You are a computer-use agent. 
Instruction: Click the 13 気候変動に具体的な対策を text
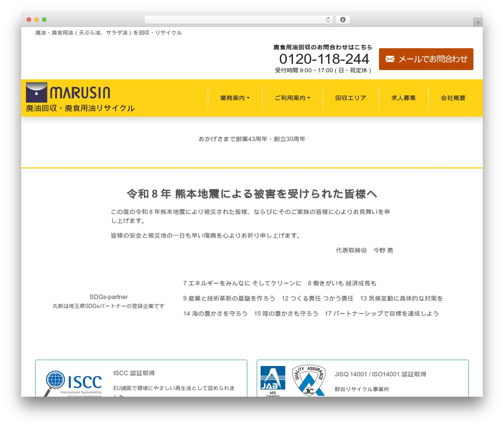pyautogui.click(x=402, y=299)
